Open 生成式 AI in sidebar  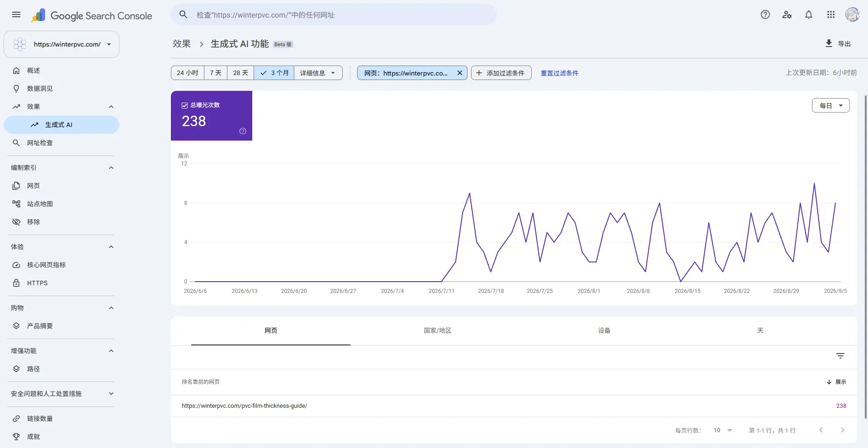pos(61,125)
